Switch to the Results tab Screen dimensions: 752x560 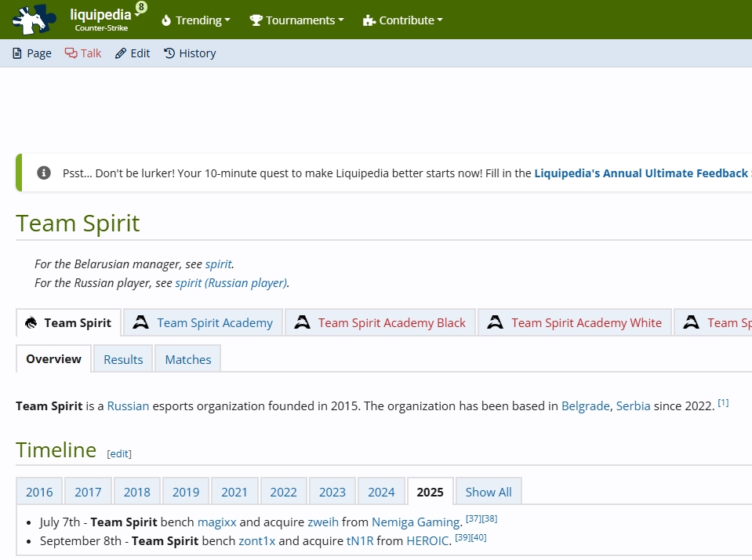pyautogui.click(x=123, y=359)
